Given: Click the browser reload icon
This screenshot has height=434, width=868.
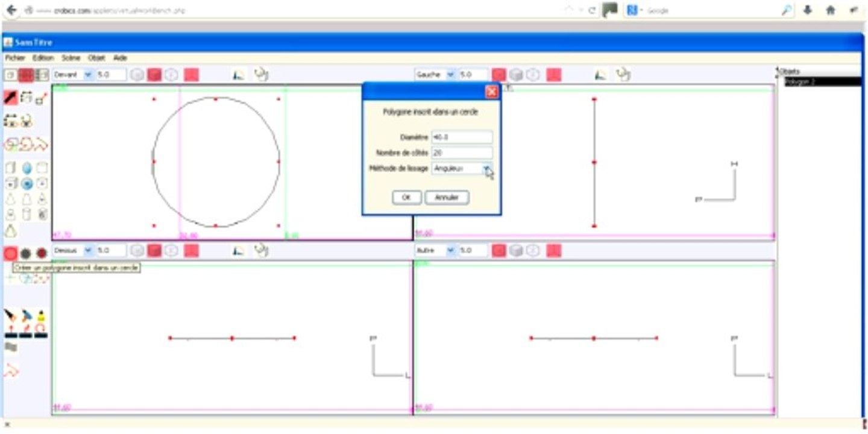Looking at the screenshot, I should 592,10.
